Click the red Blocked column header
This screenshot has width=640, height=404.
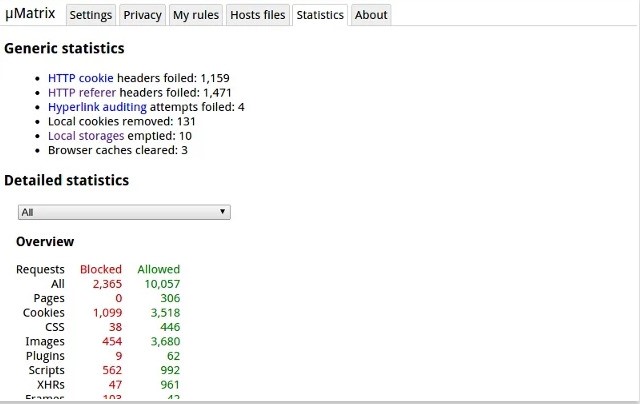[x=100, y=269]
